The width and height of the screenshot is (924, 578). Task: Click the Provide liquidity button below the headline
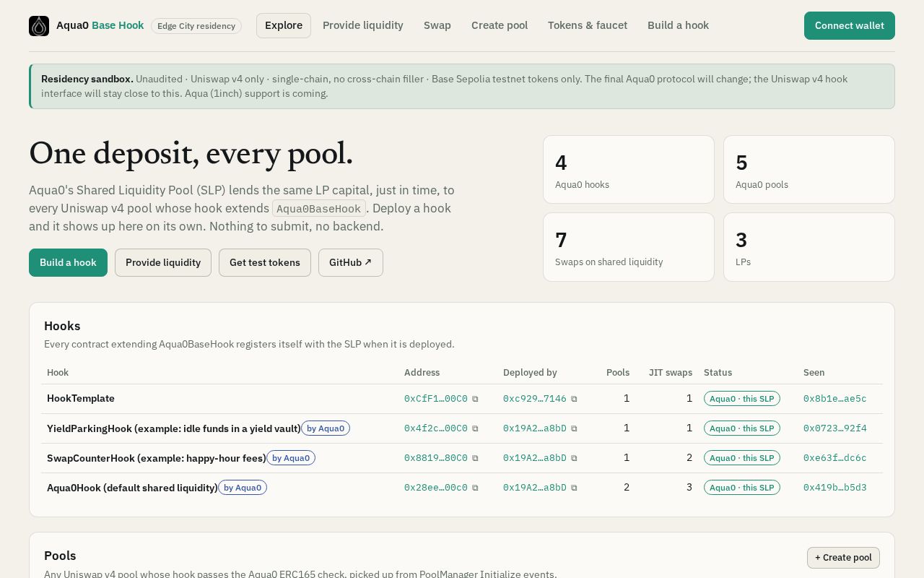[x=163, y=262]
